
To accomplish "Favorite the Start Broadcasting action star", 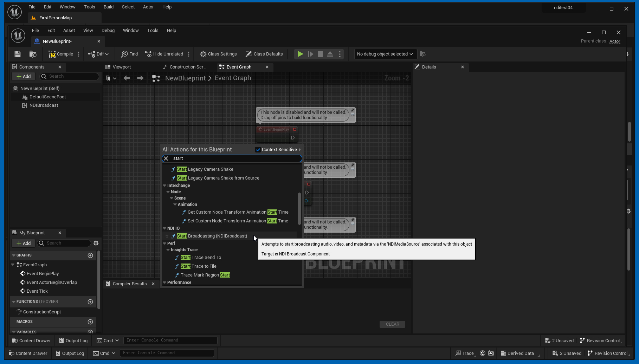I will pyautogui.click(x=167, y=236).
